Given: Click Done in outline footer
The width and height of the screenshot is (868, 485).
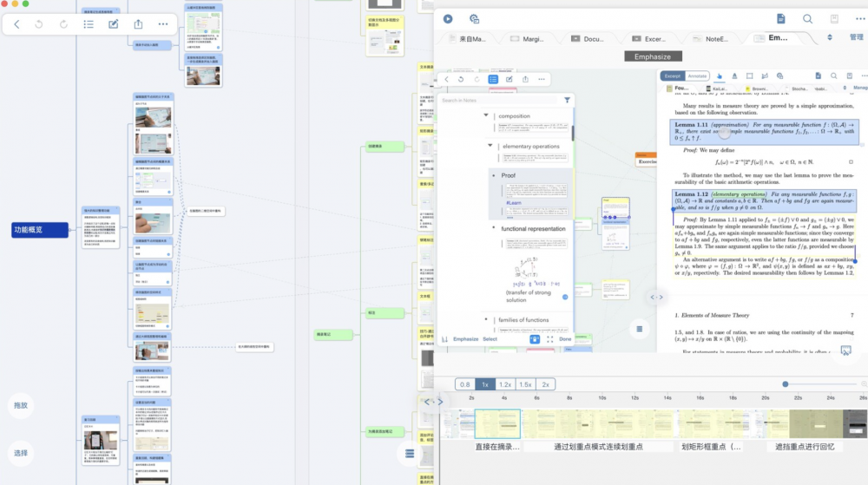Looking at the screenshot, I should click(x=565, y=339).
